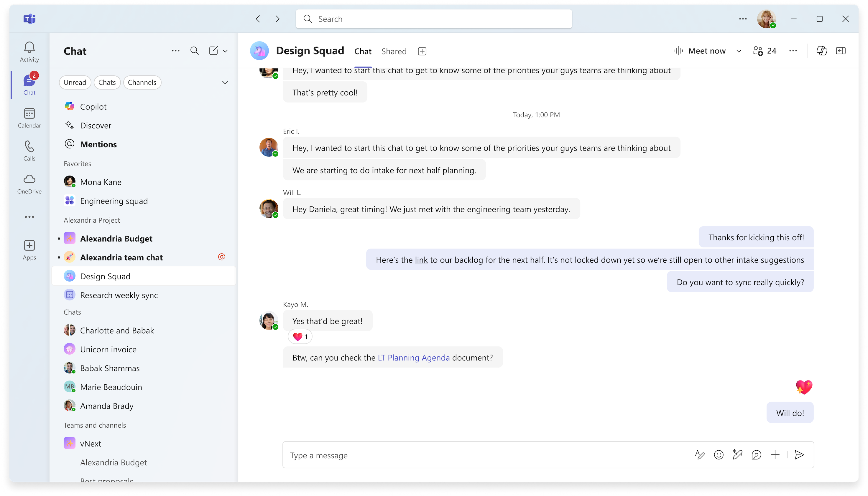Screen dimensions: 868x496
Task: Click the backlog link in chat
Action: point(421,259)
